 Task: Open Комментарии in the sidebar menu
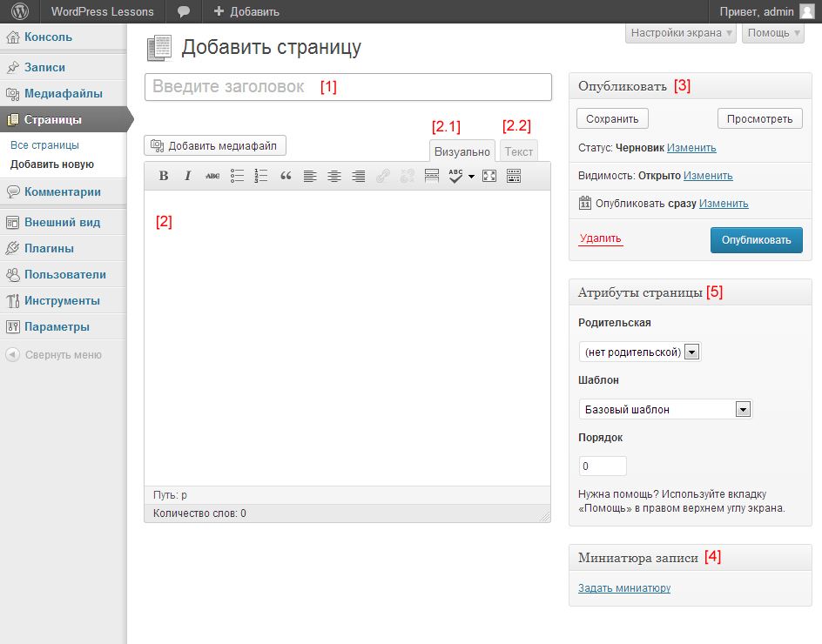coord(63,191)
